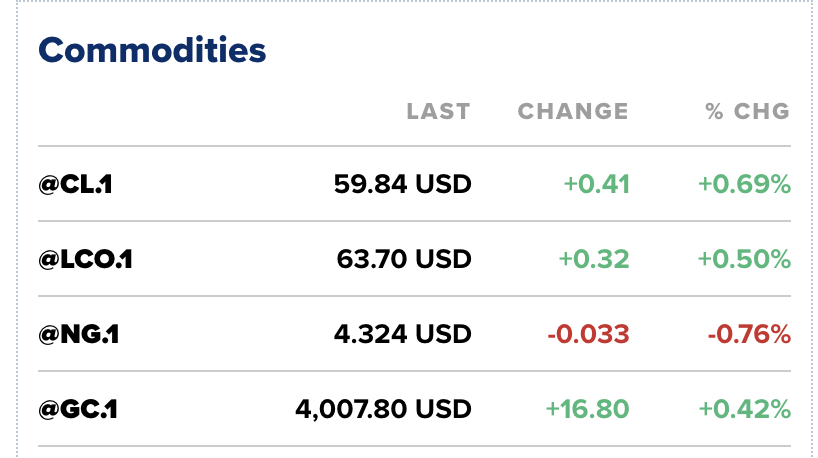
Task: Click the +16.80 change value
Action: [587, 409]
